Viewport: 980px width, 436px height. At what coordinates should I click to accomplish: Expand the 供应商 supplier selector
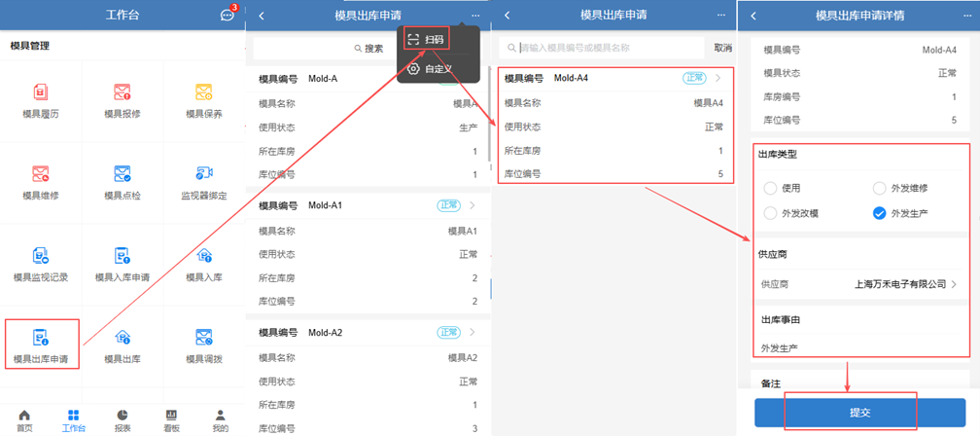point(954,284)
